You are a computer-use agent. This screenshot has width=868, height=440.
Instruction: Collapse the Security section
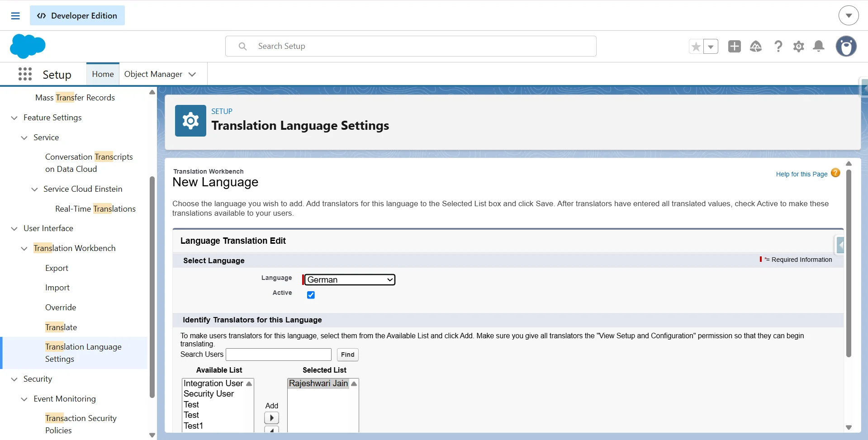pos(14,379)
